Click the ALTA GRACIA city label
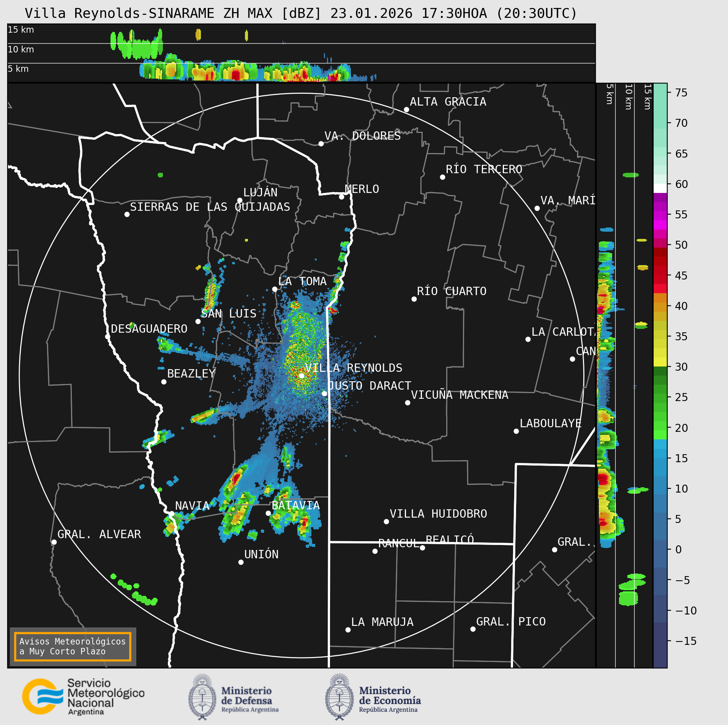The image size is (728, 725). point(448,102)
